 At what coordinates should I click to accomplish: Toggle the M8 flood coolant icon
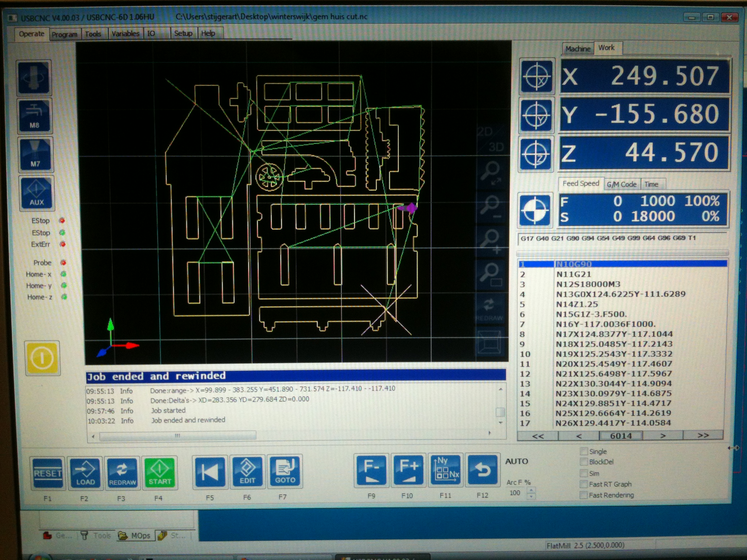tap(34, 116)
